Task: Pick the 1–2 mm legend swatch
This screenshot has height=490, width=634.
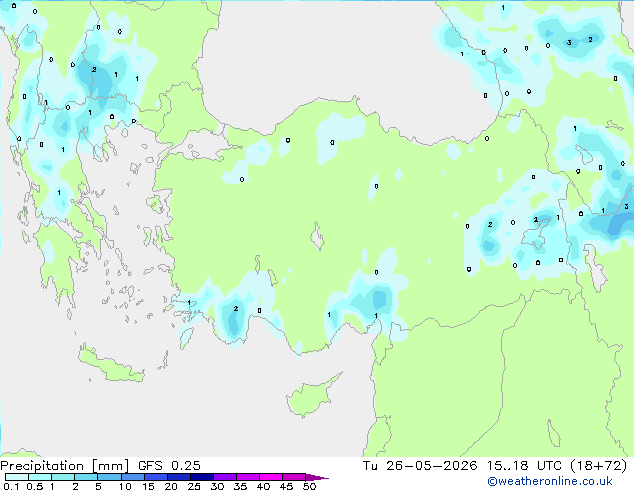Action: (x=63, y=477)
